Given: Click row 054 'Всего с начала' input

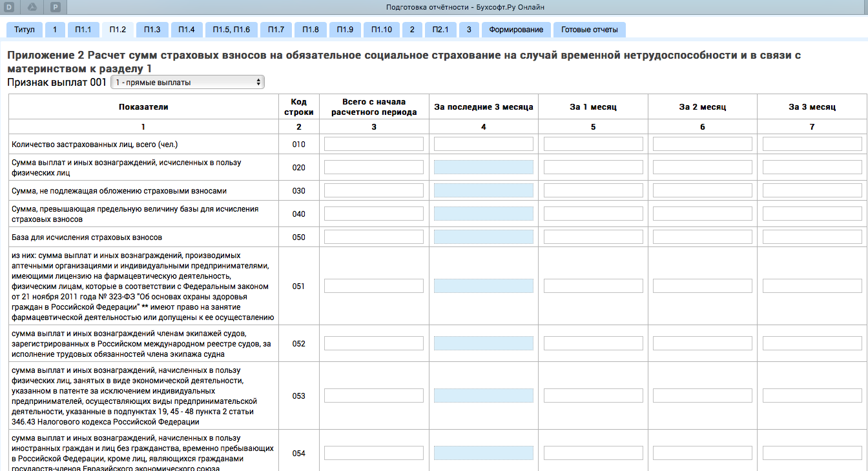Looking at the screenshot, I should 374,453.
